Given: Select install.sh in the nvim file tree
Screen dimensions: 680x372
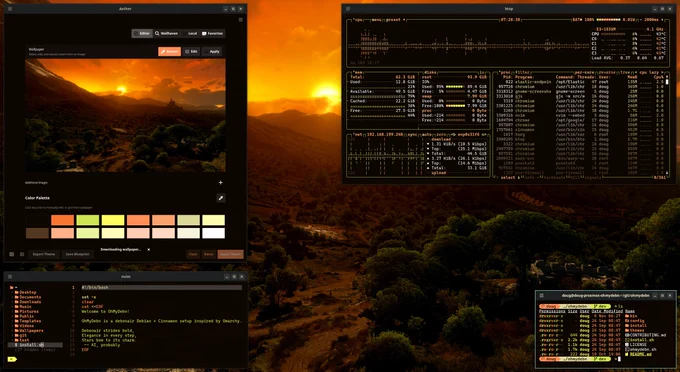Looking at the screenshot, I should coord(35,345).
